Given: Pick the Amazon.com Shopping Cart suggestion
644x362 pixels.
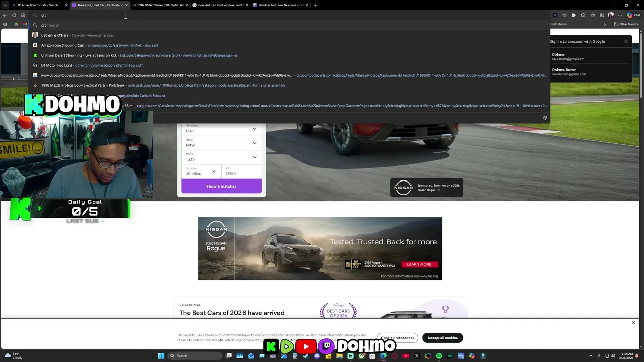Looking at the screenshot, I should 289,45.
